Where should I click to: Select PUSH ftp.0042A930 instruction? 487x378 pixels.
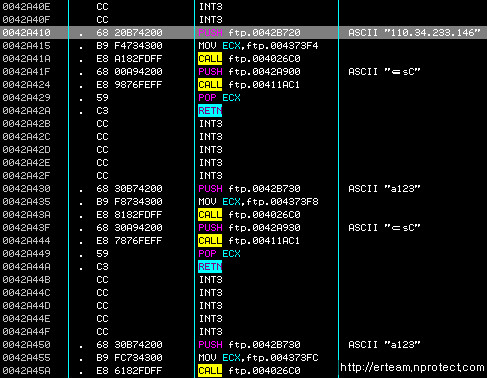point(249,228)
